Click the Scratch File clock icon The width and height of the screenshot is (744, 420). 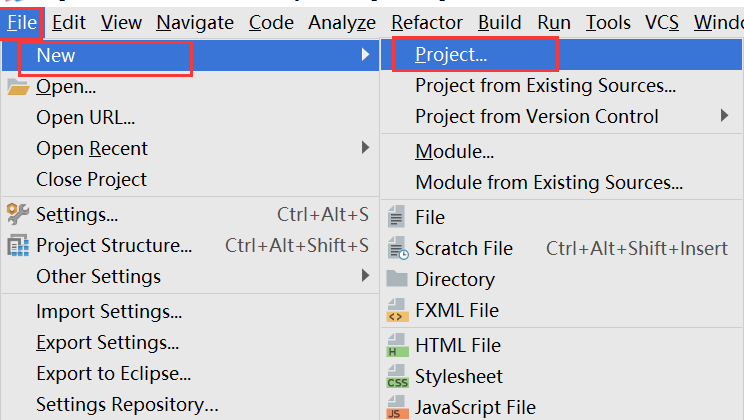pyautogui.click(x=397, y=249)
